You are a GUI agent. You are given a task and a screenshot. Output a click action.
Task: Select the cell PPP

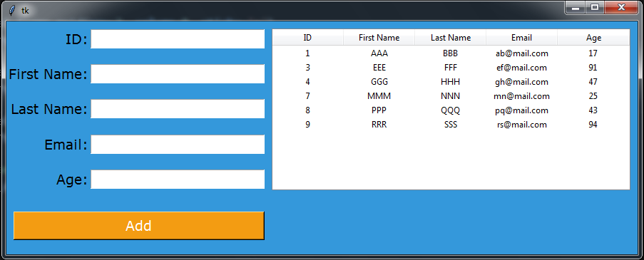(379, 110)
